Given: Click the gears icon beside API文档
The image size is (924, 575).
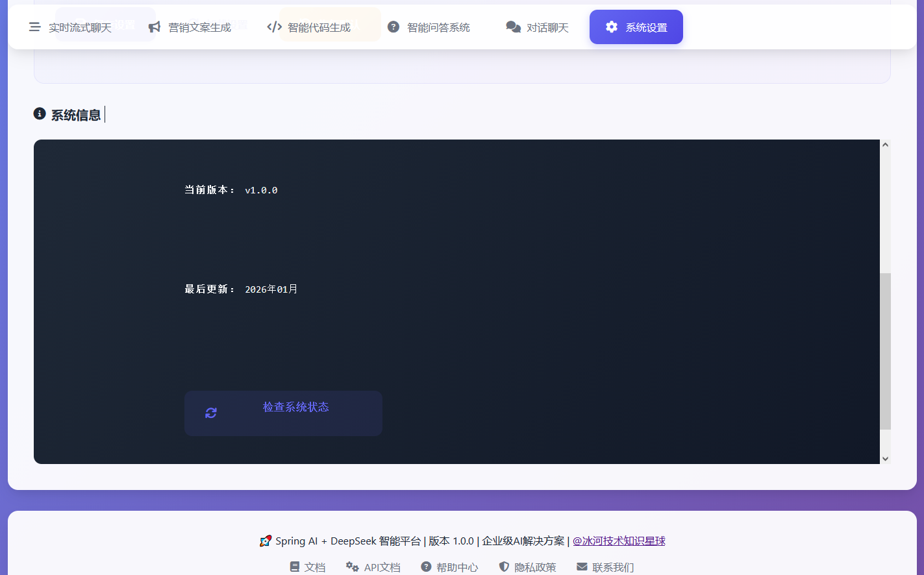Looking at the screenshot, I should (x=353, y=567).
